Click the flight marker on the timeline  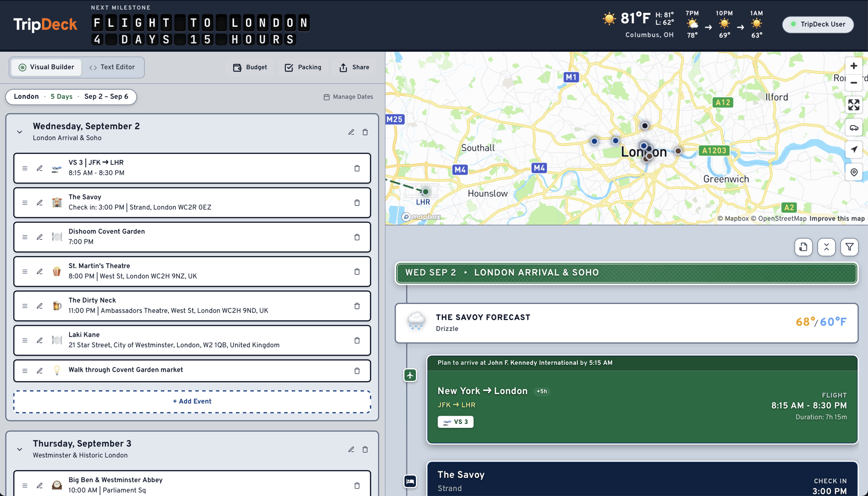[410, 375]
